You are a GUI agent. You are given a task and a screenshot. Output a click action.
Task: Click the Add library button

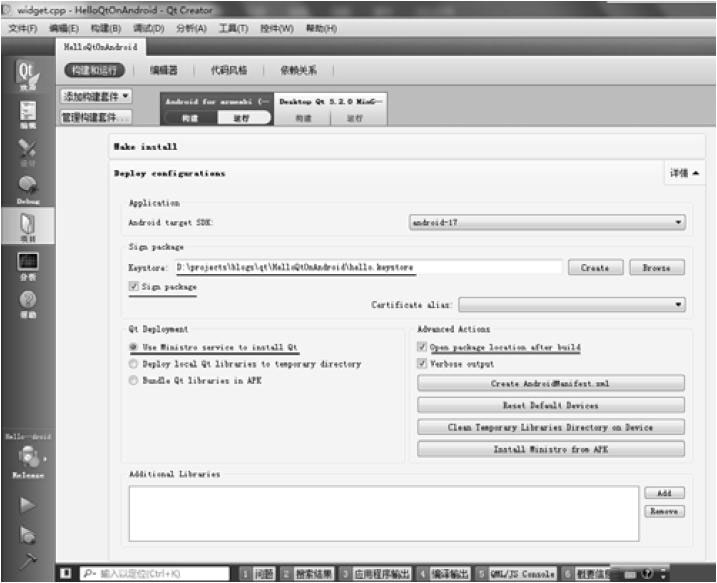coord(664,493)
